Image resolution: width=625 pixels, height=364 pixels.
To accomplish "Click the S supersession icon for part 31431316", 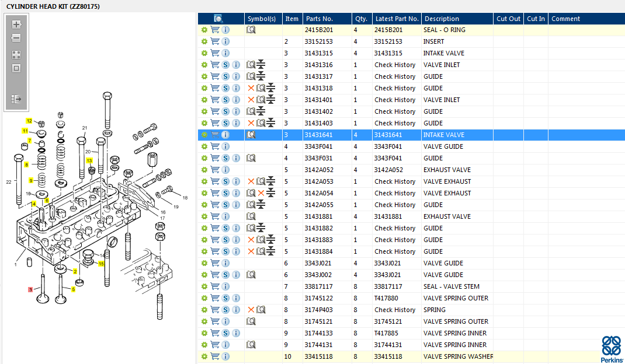I will [x=225, y=65].
